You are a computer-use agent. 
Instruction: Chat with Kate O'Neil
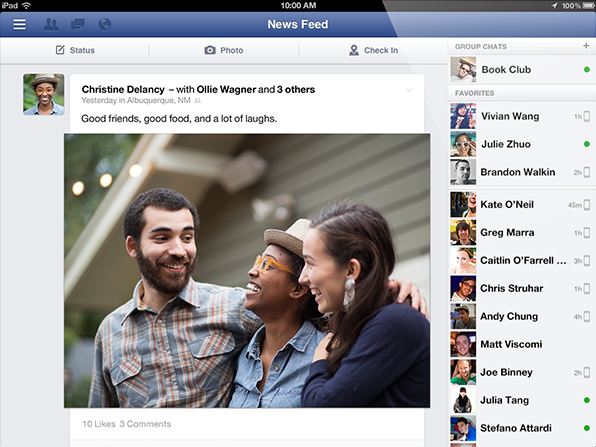pos(522,204)
